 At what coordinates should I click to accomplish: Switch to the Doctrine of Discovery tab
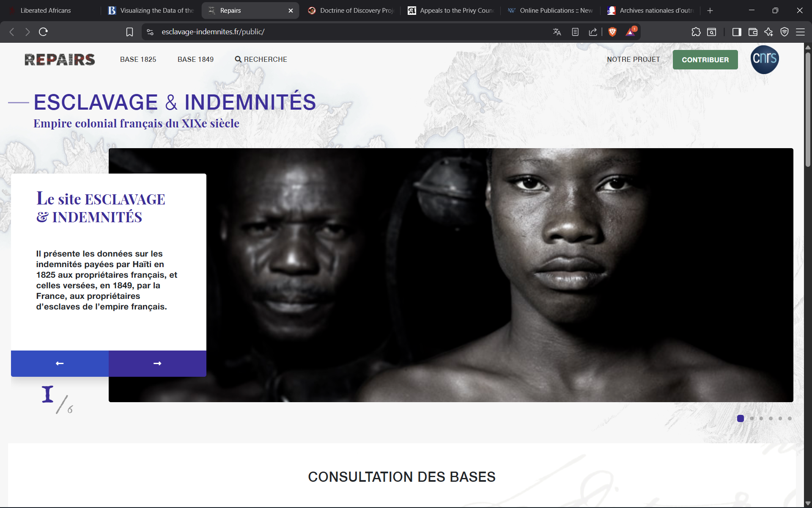click(351, 10)
